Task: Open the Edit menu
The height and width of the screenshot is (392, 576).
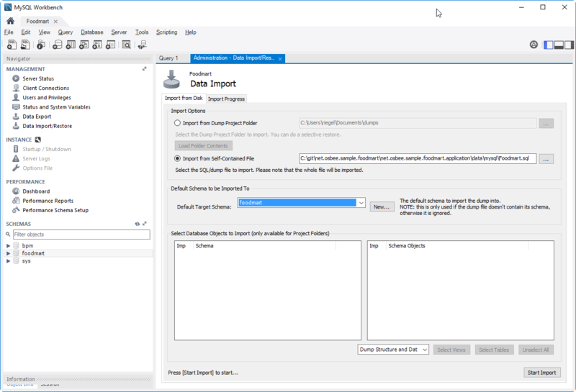Action: tap(26, 32)
